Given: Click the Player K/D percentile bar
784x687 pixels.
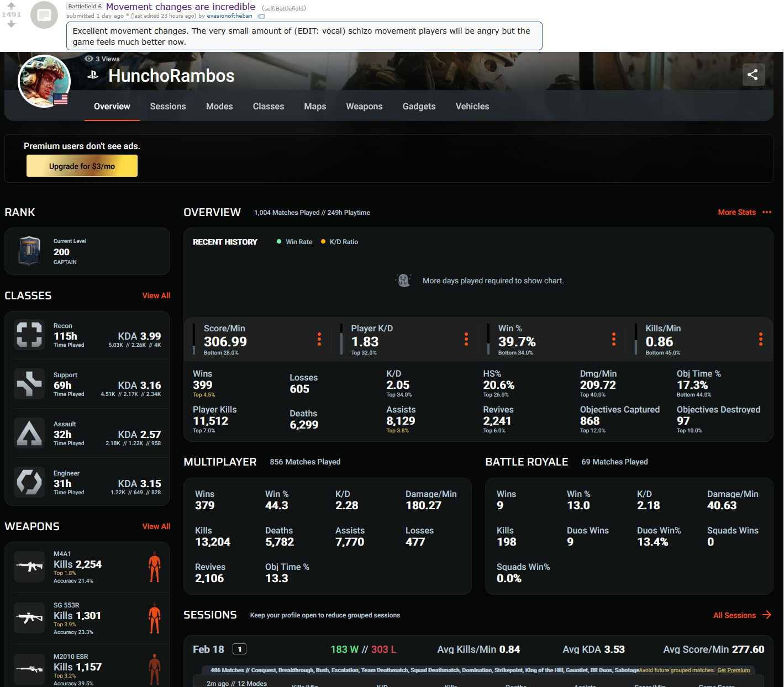Looking at the screenshot, I should [341, 339].
